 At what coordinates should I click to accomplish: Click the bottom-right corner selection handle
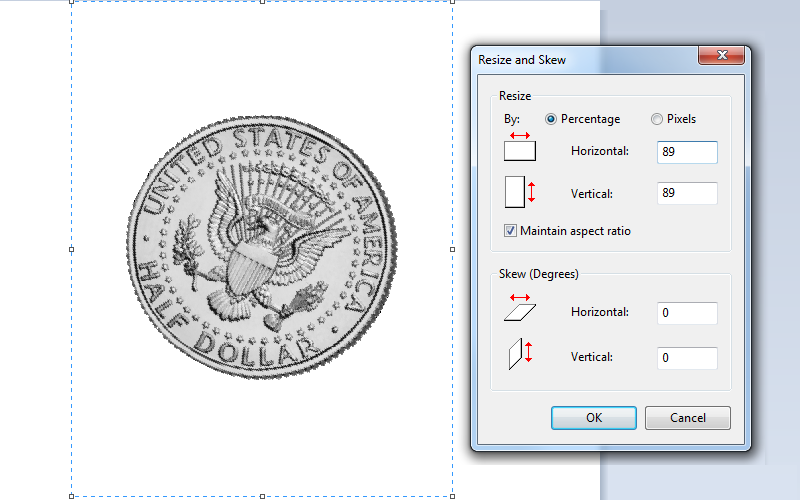point(452,496)
